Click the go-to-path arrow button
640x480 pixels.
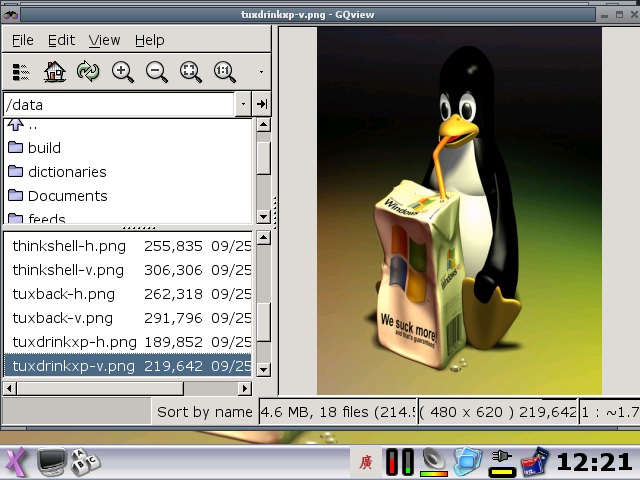261,104
